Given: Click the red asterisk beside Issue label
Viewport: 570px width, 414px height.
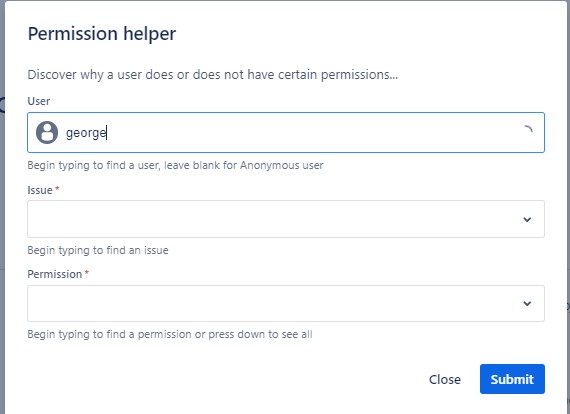Looking at the screenshot, I should coord(57,189).
